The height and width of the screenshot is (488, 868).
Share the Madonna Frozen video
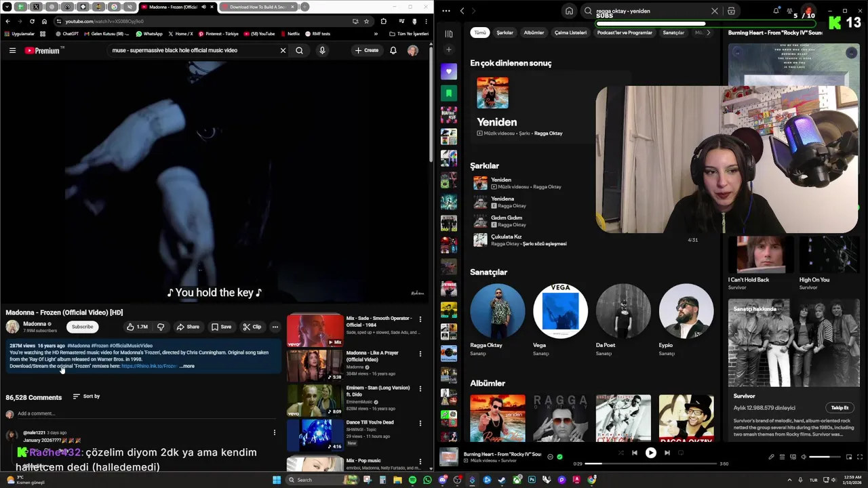coord(188,327)
